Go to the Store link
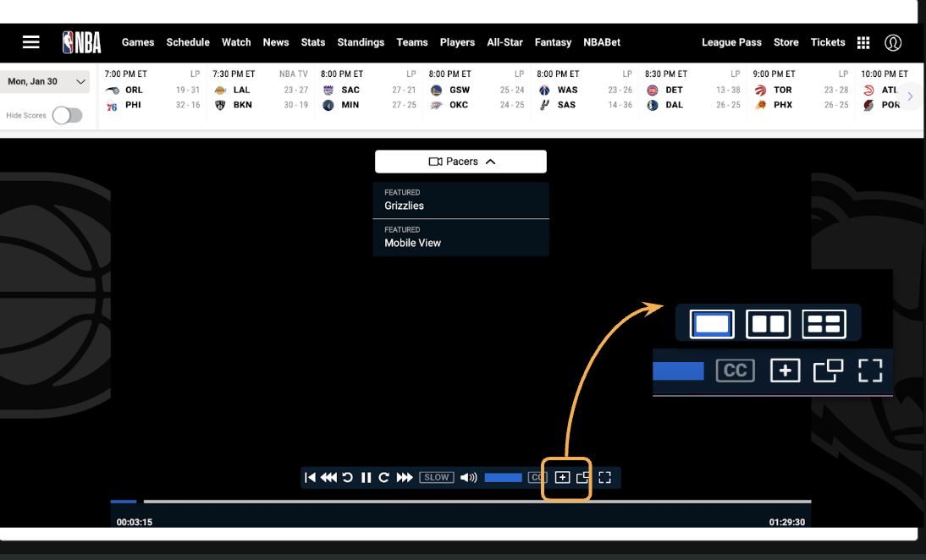The width and height of the screenshot is (926, 560). (786, 42)
